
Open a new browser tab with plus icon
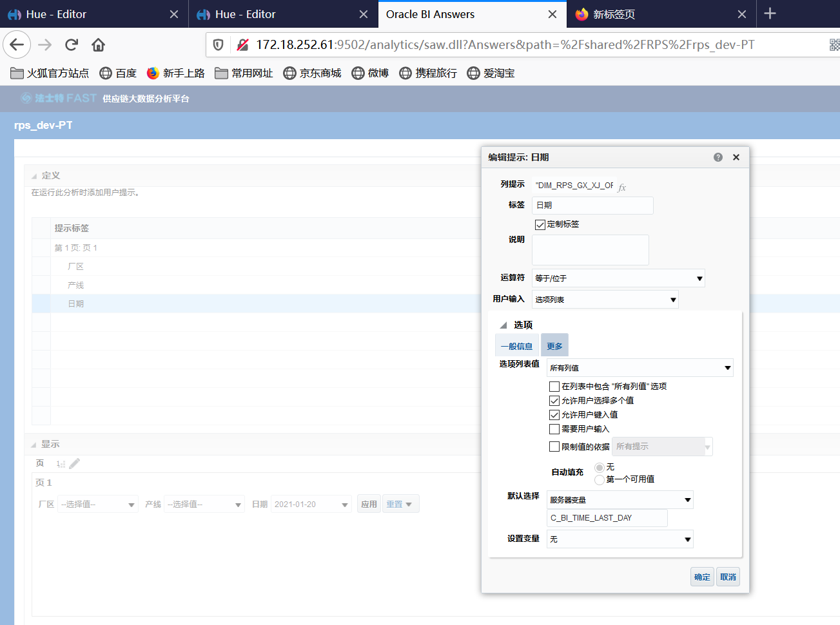click(770, 14)
